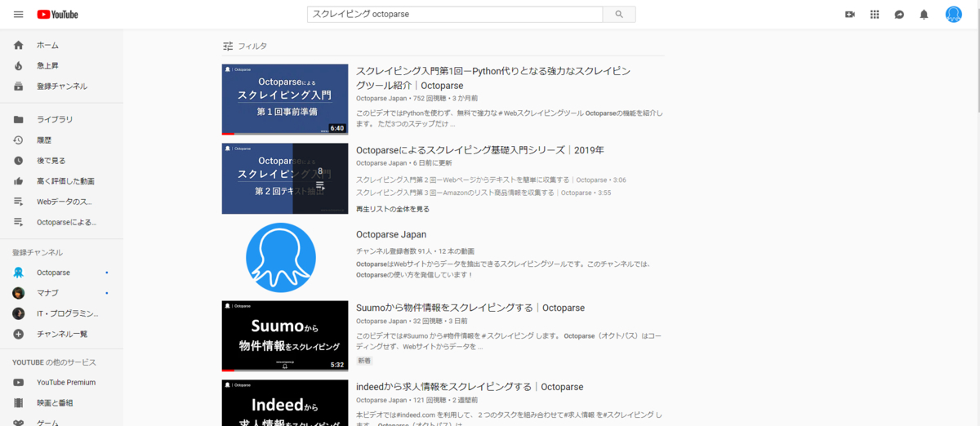Open the YouTube apps grid icon
The width and height of the screenshot is (980, 426).
click(875, 14)
